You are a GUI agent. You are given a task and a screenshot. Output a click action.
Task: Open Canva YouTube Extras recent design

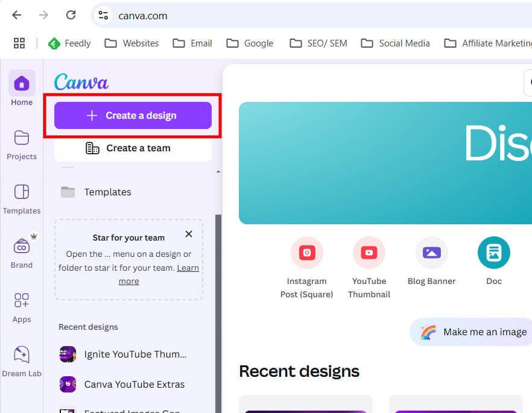[x=134, y=384]
